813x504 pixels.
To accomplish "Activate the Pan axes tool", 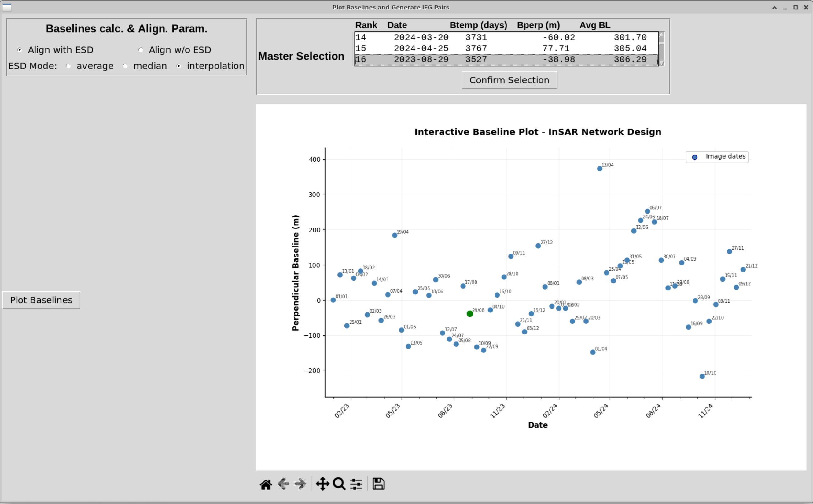I will coord(322,484).
